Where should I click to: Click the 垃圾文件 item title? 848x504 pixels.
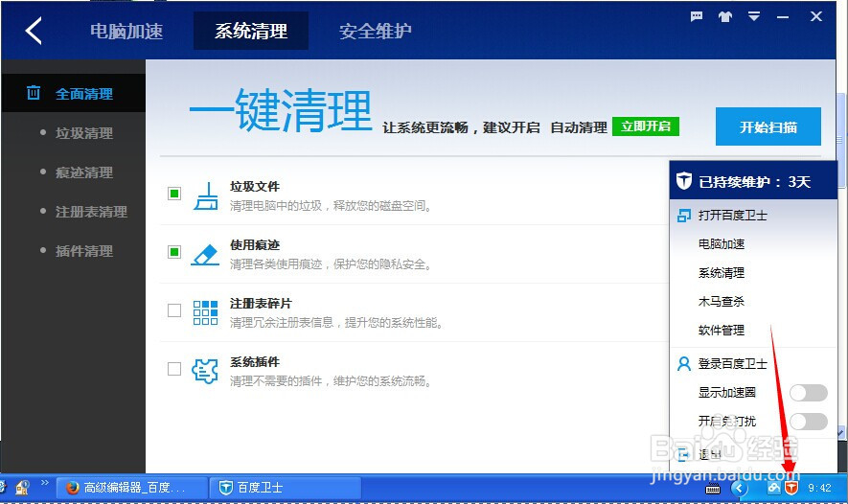click(255, 187)
